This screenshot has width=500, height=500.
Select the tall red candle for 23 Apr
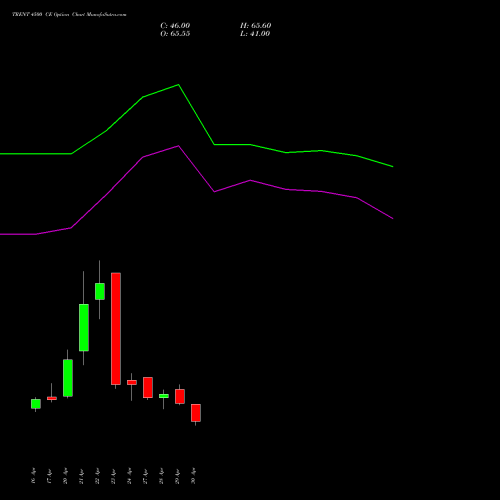click(116, 329)
